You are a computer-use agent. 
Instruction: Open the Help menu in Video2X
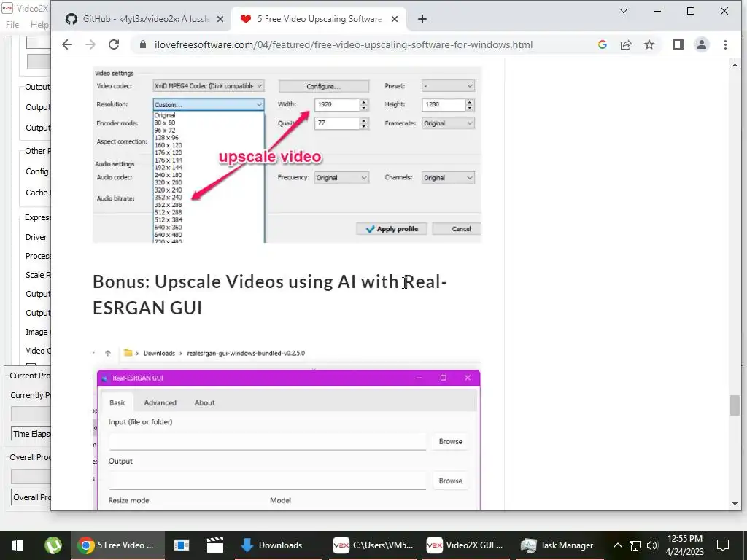(39, 24)
